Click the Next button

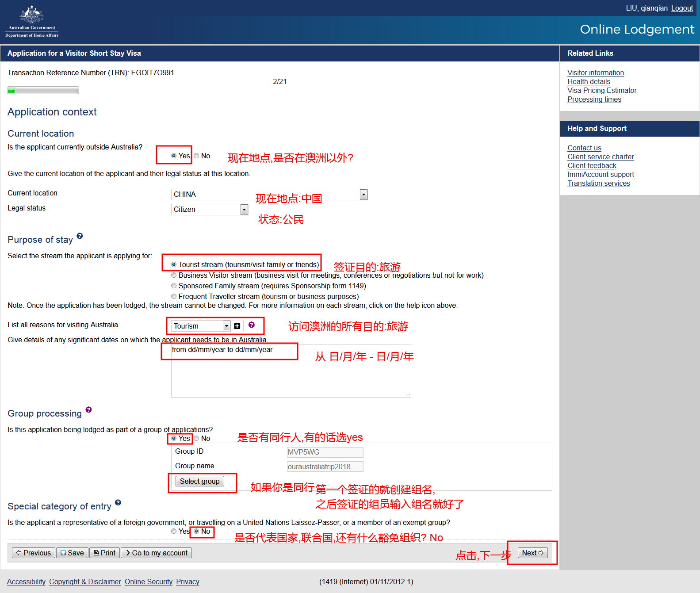(532, 553)
